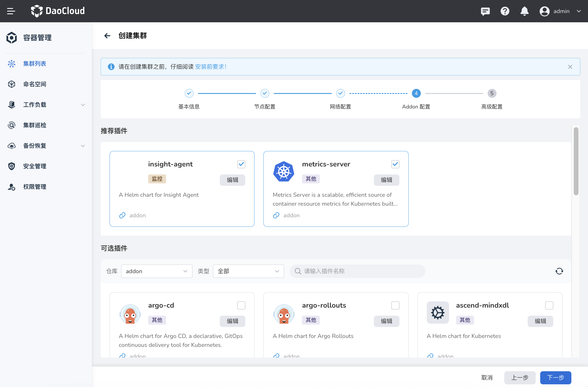Click the back arrow beside 创建集群
Image resolution: width=588 pixels, height=387 pixels.
pos(107,36)
